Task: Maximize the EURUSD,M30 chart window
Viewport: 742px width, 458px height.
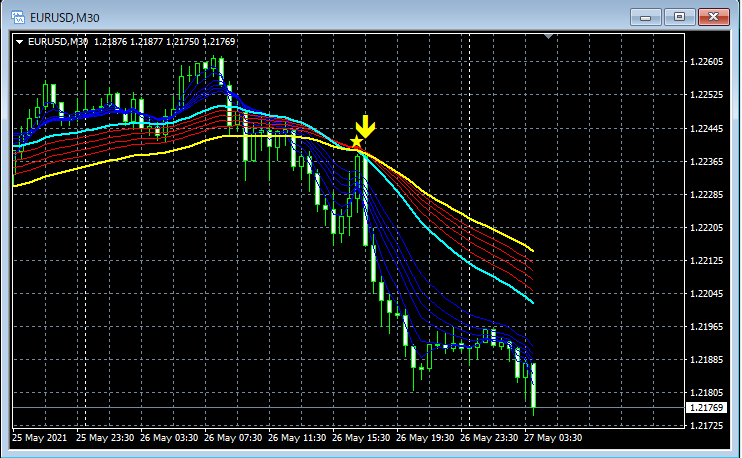Action: point(680,17)
